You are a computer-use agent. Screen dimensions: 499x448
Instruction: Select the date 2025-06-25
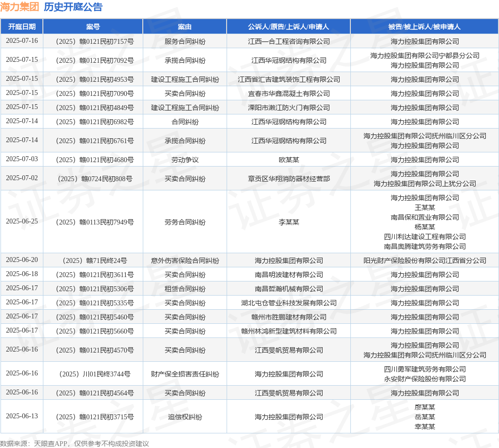pos(21,222)
